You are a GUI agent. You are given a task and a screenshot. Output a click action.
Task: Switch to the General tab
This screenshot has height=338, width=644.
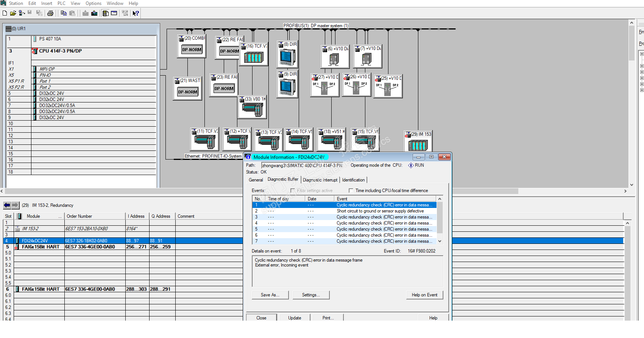pos(256,180)
